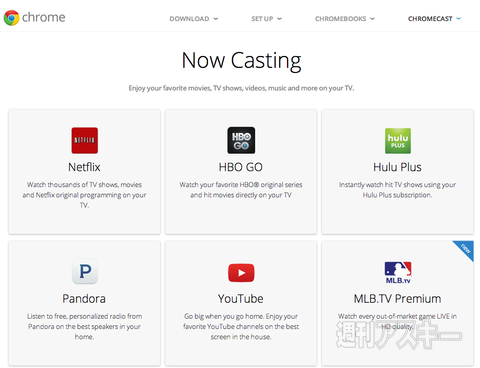The image size is (480, 368).
Task: Expand the Download menu arrow
Action: [216, 19]
